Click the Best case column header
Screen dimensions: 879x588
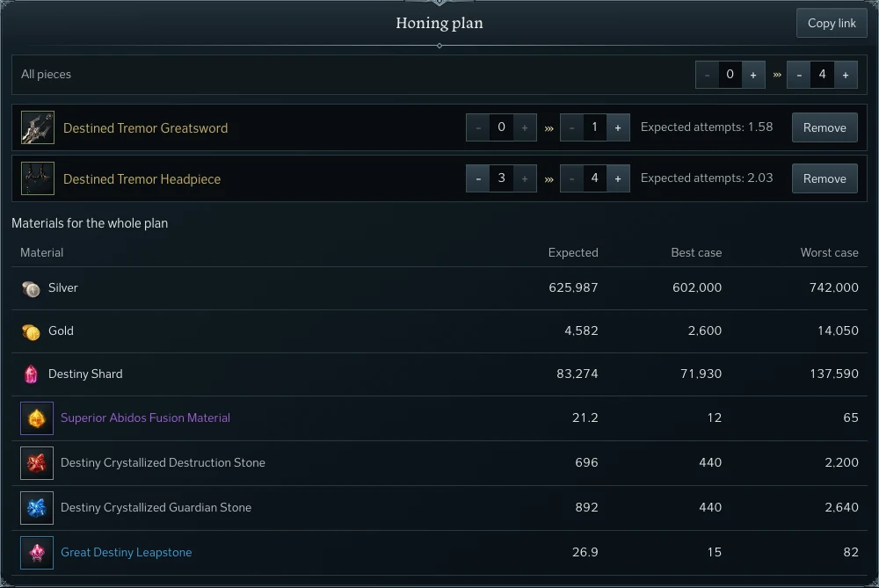coord(696,253)
